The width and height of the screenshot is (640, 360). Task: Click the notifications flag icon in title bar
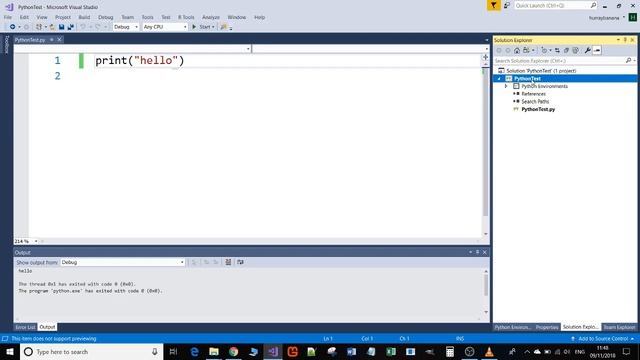493,5
